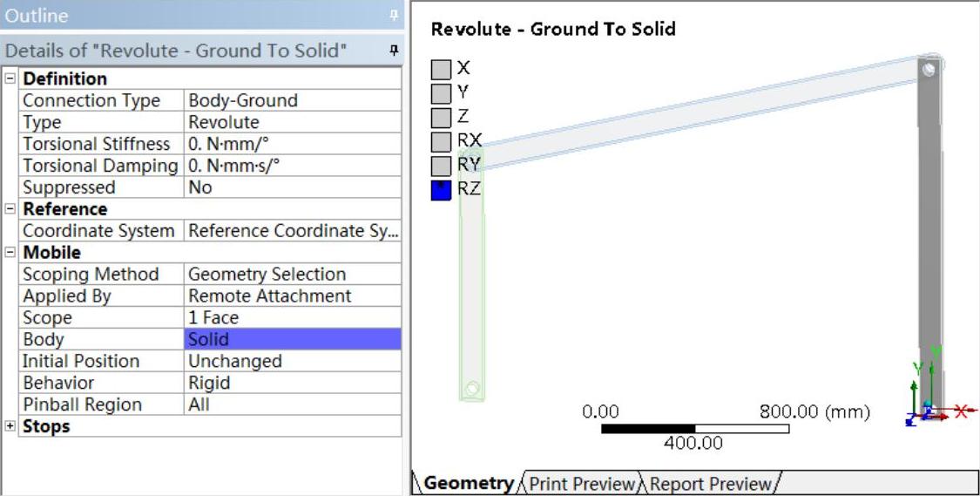
Task: Select the highlighted Body Solid field
Action: click(x=293, y=339)
